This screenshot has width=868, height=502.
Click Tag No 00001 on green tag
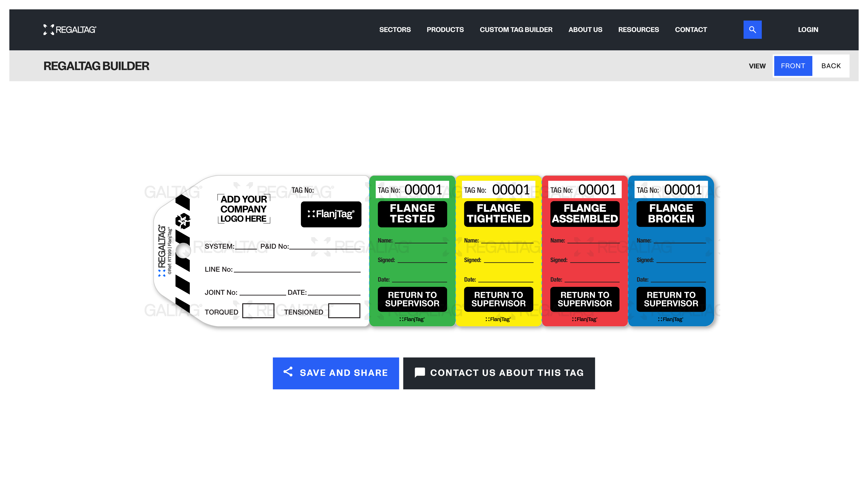pos(412,190)
